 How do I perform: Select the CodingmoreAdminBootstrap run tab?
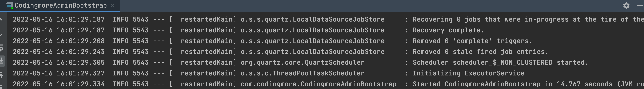(x=60, y=5)
